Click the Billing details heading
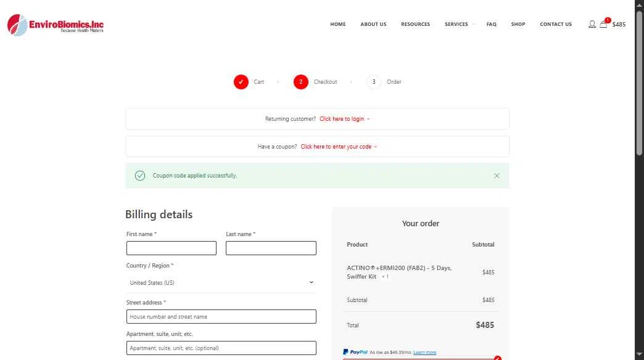Image resolution: width=644 pixels, height=360 pixels. pos(159,215)
